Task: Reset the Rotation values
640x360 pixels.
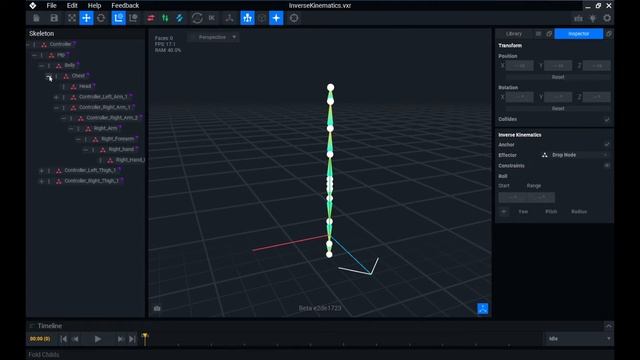Action: click(x=558, y=109)
